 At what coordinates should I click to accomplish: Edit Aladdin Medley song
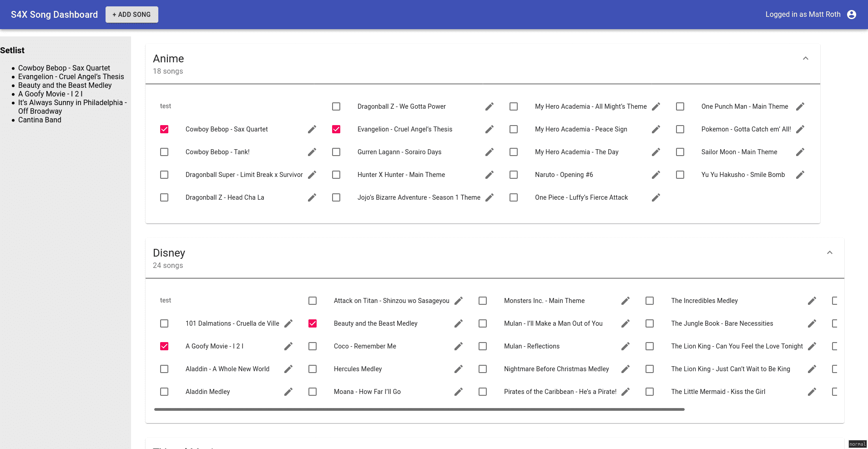coord(288,392)
